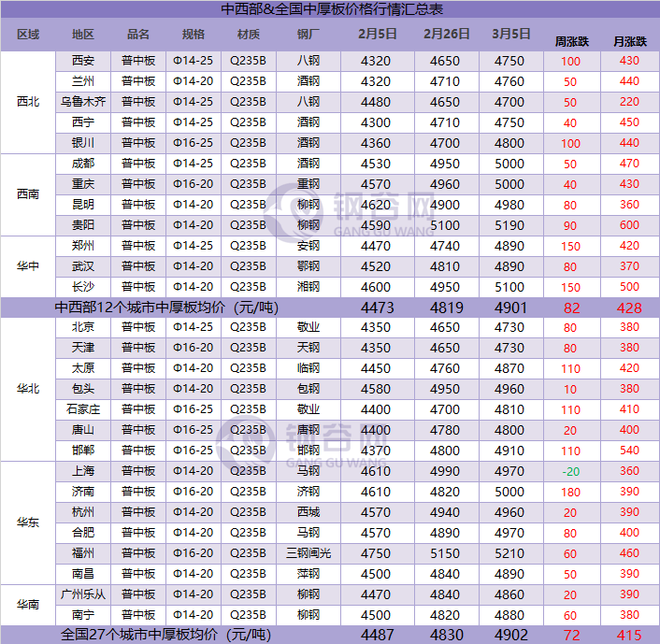Image resolution: width=660 pixels, height=644 pixels.
Task: Select the 周涨跌 column header
Action: coord(570,41)
